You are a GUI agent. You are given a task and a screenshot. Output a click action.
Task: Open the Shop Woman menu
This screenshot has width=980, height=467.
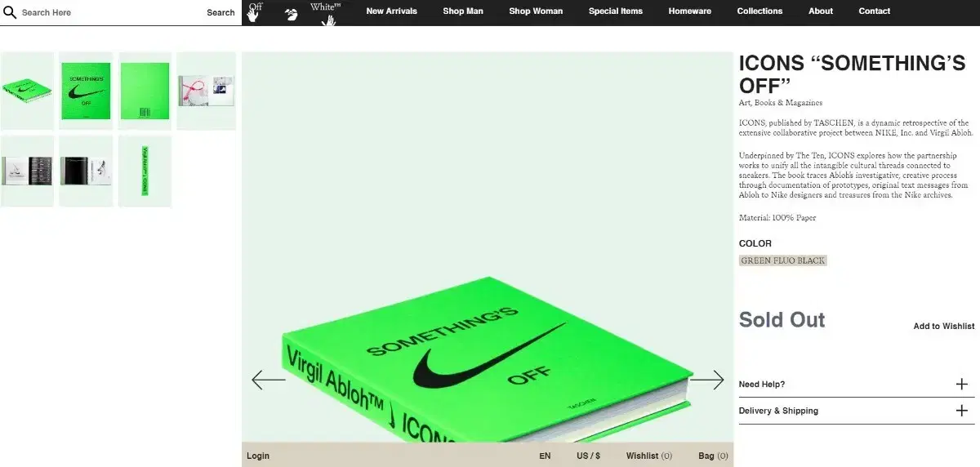[536, 11]
